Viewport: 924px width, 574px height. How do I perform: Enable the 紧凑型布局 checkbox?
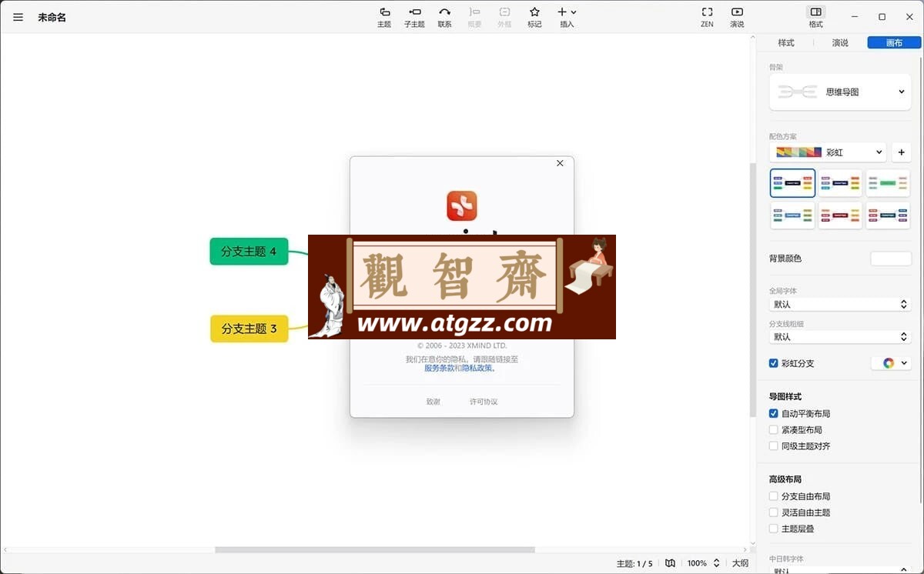tap(774, 429)
